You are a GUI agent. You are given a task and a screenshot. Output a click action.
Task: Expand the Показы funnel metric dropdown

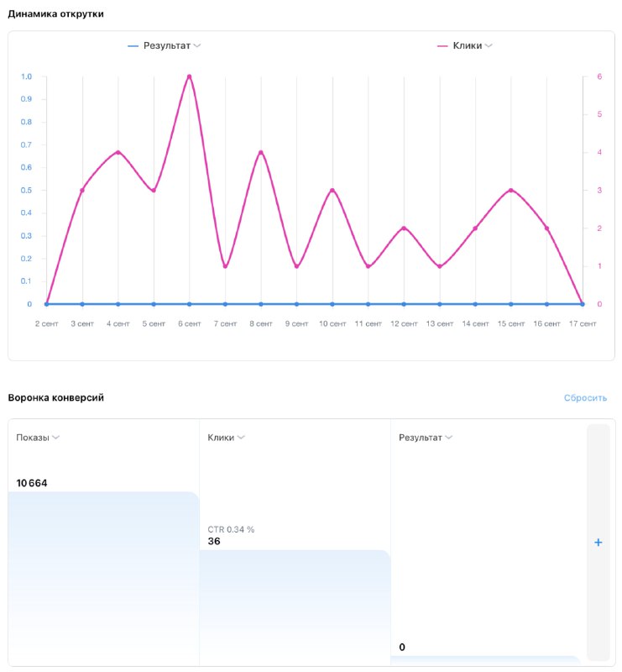point(56,438)
